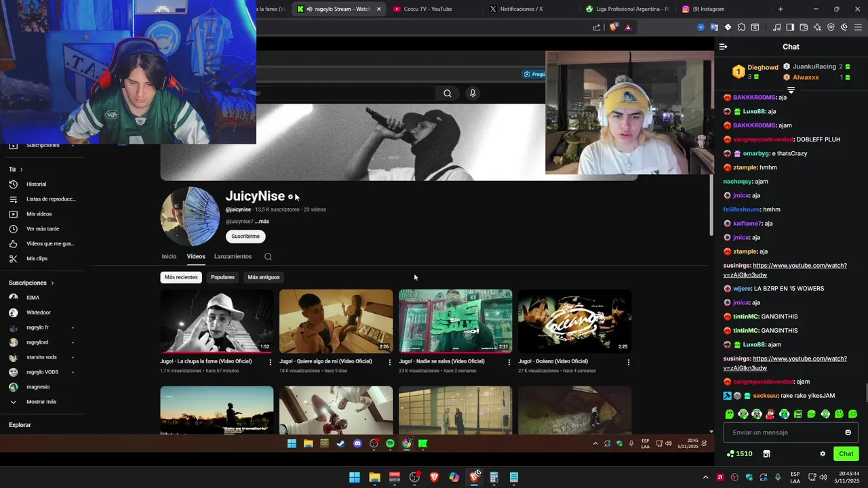Open Brave Shields lion icon
Image resolution: width=868 pixels, height=488 pixels.
pos(613,27)
